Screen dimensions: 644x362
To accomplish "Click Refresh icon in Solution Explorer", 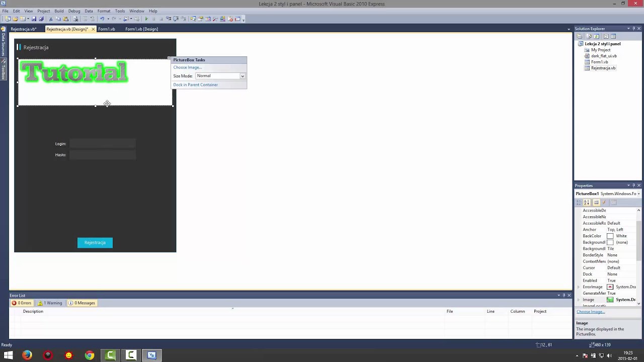I will 596,36.
